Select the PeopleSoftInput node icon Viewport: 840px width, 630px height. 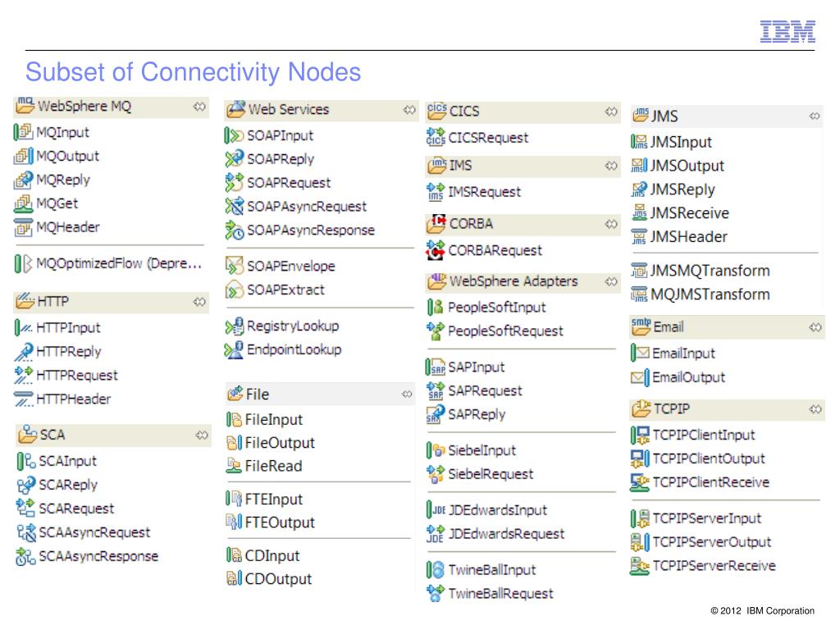click(x=436, y=307)
